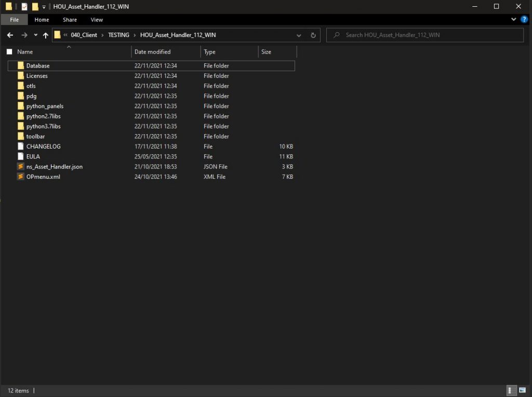Select the ns_Asset_Handler.json file icon

[21, 167]
